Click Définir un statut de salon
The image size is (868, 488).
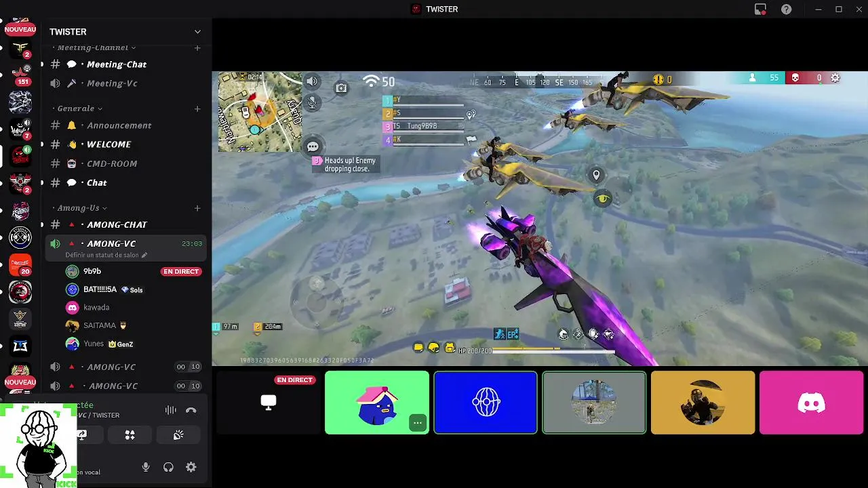pyautogui.click(x=102, y=256)
